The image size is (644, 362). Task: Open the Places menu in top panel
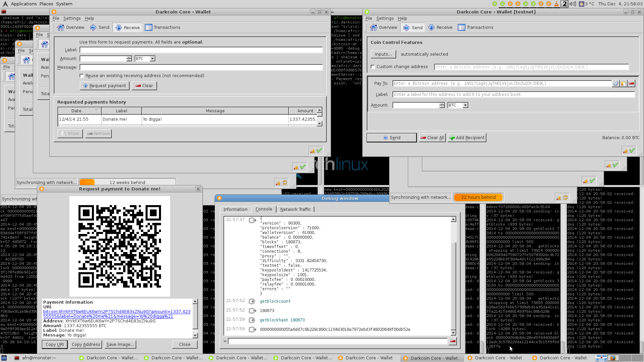46,4
